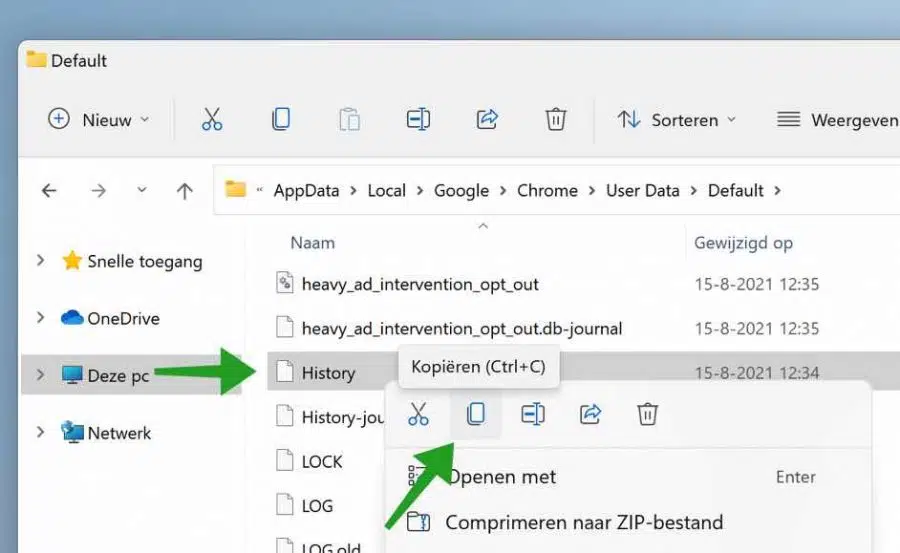Navigate to Google breadcrumb

point(461,191)
